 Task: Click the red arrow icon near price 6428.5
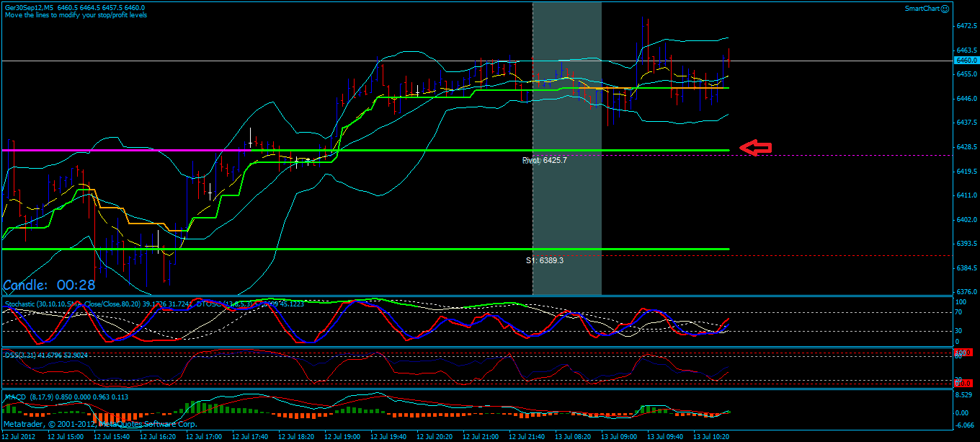pos(755,148)
